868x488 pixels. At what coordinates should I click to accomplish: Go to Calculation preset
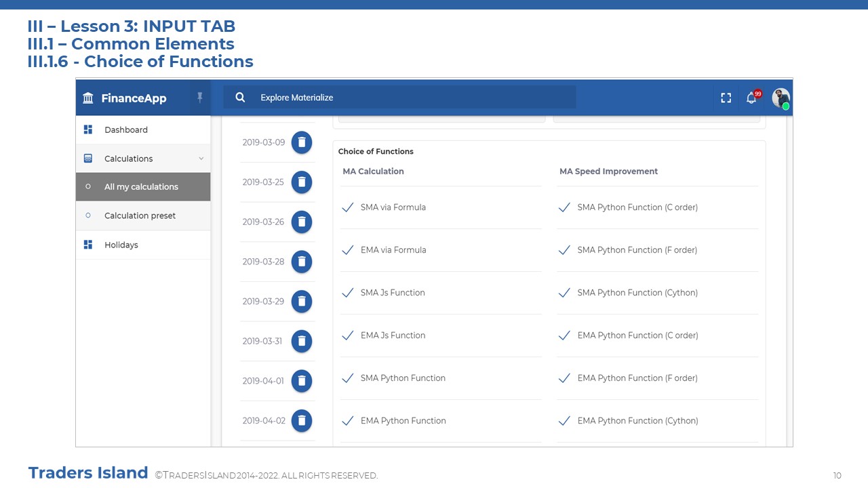[x=140, y=216]
